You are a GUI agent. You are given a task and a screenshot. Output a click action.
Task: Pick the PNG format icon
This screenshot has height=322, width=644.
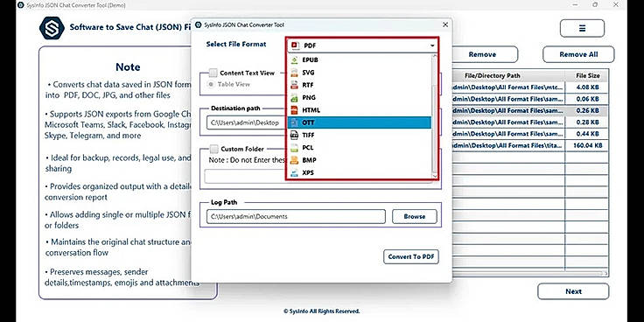[294, 98]
